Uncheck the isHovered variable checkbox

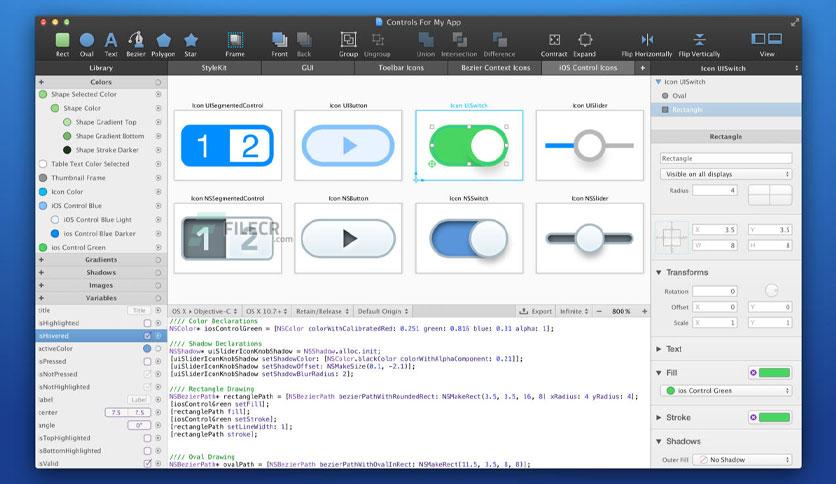click(x=147, y=336)
